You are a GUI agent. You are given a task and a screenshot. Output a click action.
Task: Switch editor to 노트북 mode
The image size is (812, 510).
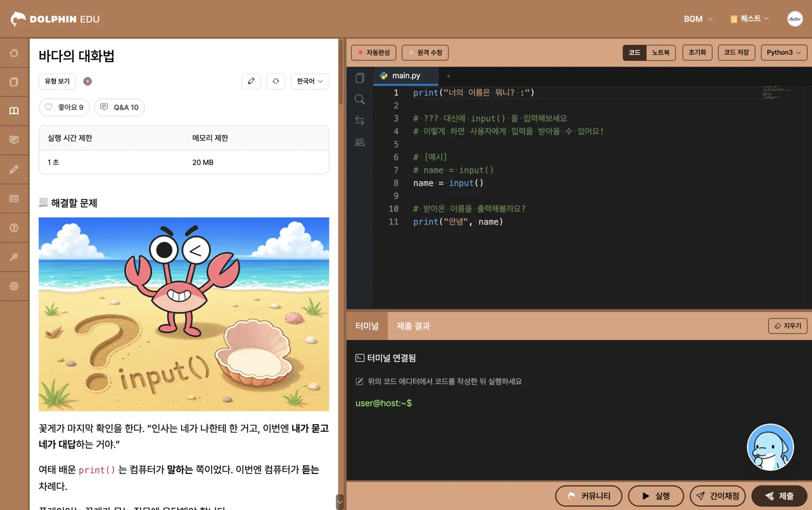pyautogui.click(x=661, y=53)
